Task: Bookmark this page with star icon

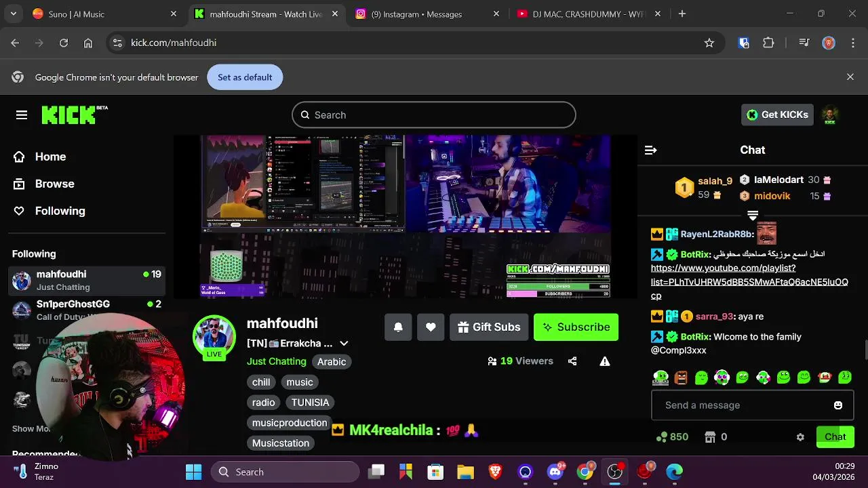Action: click(709, 43)
